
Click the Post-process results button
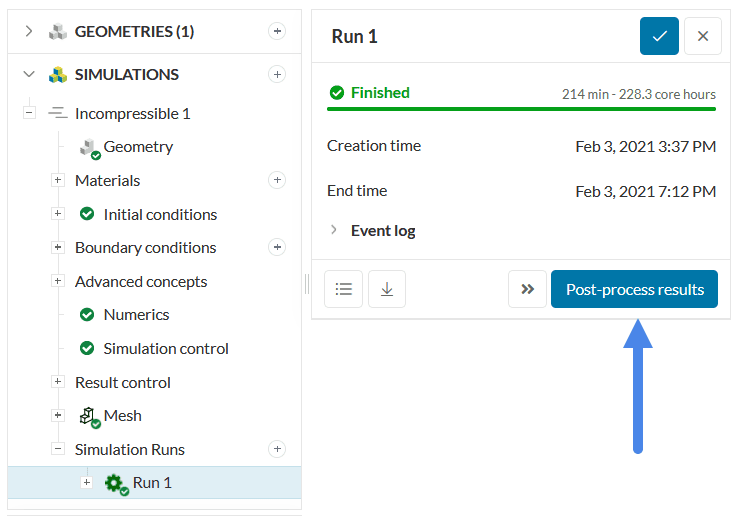634,289
